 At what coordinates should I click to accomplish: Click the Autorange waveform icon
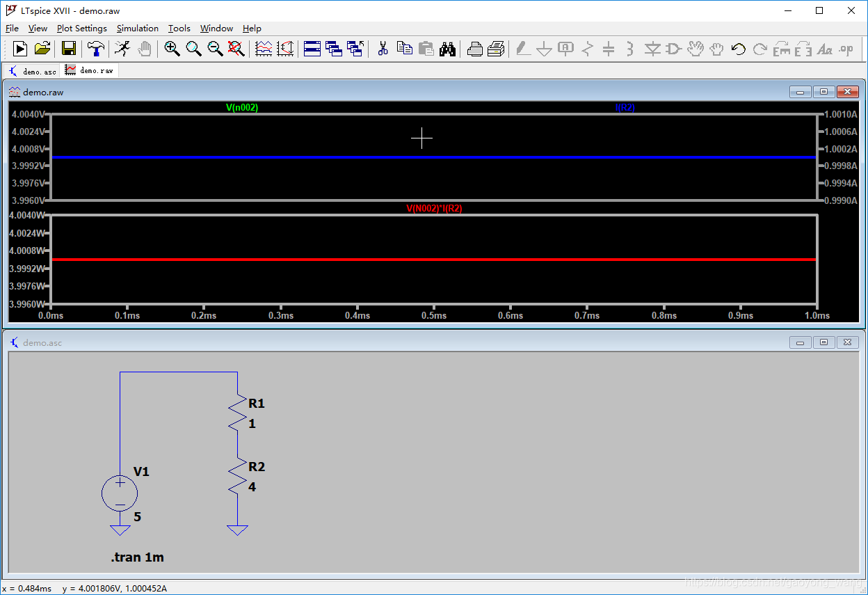(264, 48)
